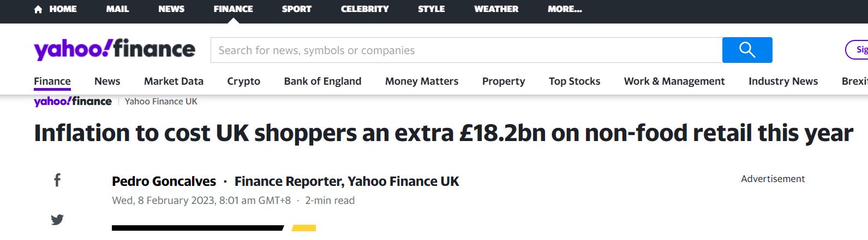The height and width of the screenshot is (240, 868).
Task: Open the Money Matters tab
Action: [x=422, y=81]
